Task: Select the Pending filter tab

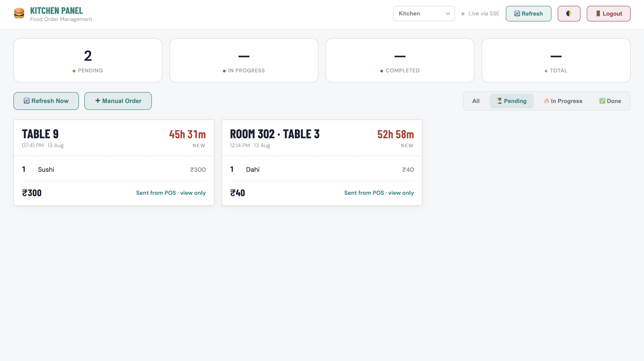Action: [x=511, y=101]
